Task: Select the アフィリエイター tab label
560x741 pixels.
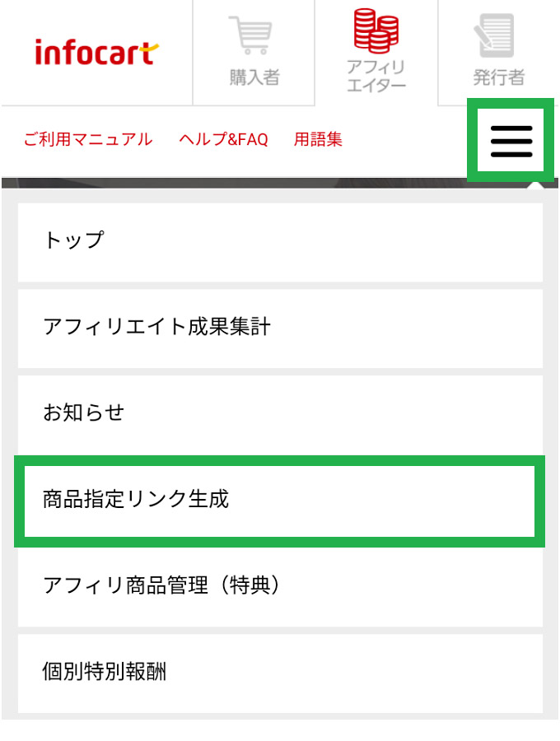Action: pyautogui.click(x=376, y=76)
